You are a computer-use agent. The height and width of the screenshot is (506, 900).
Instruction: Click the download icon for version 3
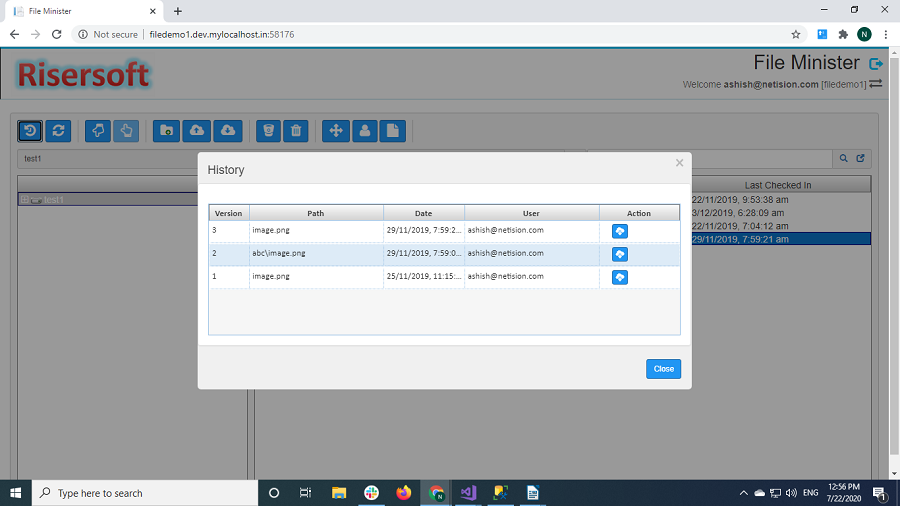[x=619, y=231]
